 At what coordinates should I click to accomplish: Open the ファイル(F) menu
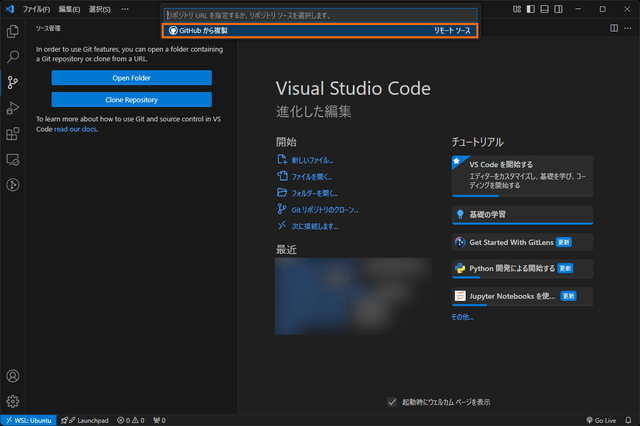pos(36,9)
